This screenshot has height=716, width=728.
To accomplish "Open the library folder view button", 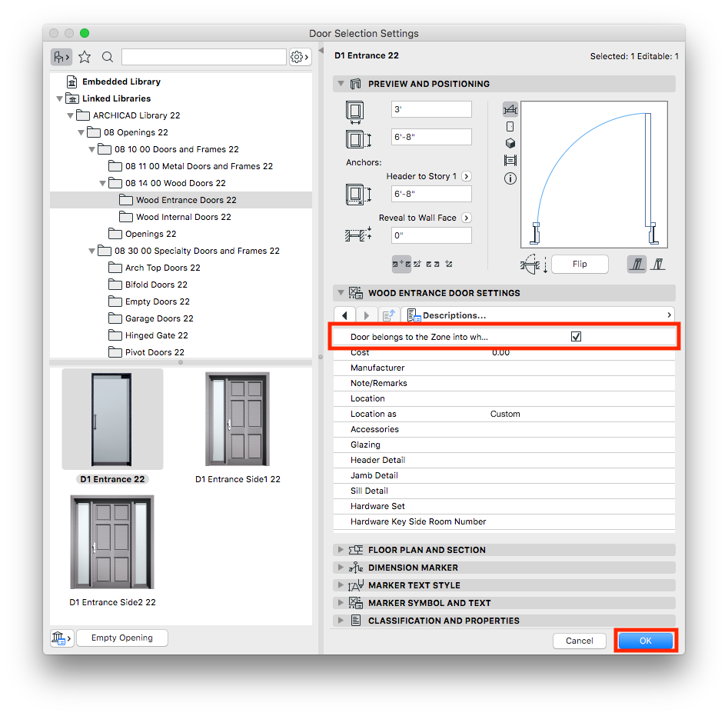I will 61,57.
